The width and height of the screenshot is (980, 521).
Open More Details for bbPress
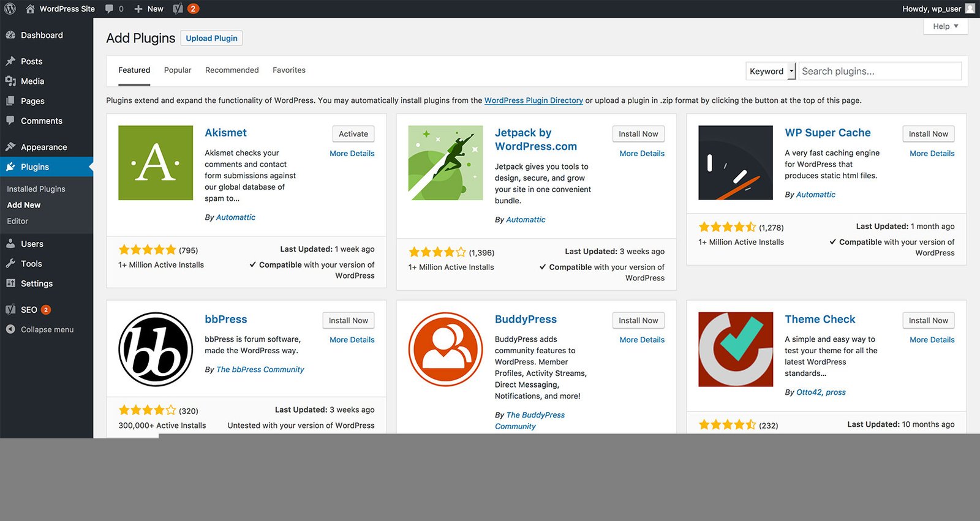tap(352, 340)
